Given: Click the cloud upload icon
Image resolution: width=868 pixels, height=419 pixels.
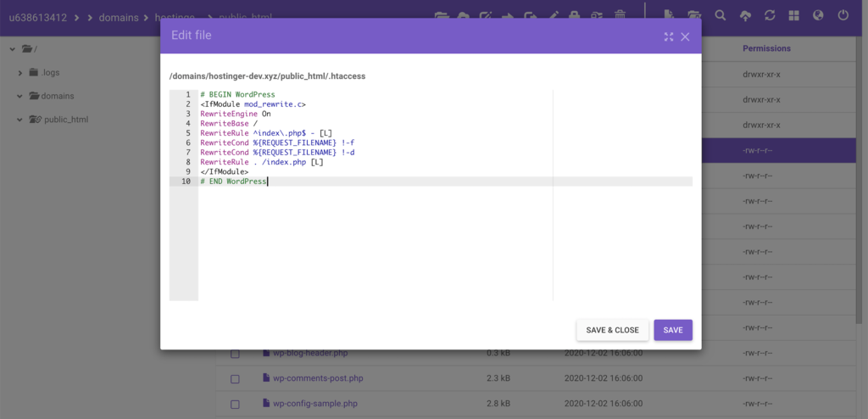Looking at the screenshot, I should click(x=745, y=15).
